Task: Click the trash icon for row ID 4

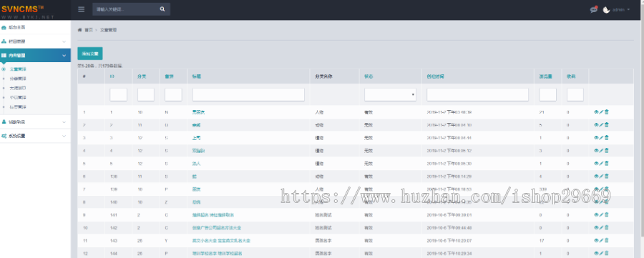Action: click(607, 151)
